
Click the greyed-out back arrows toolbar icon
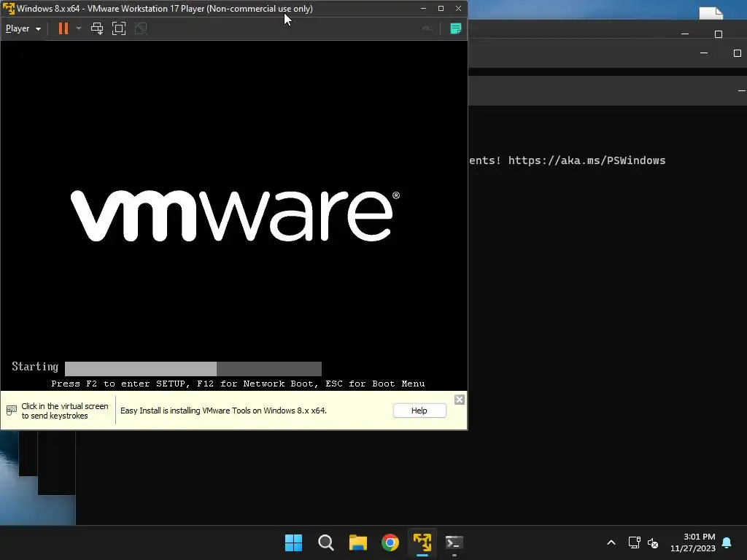pyautogui.click(x=427, y=28)
